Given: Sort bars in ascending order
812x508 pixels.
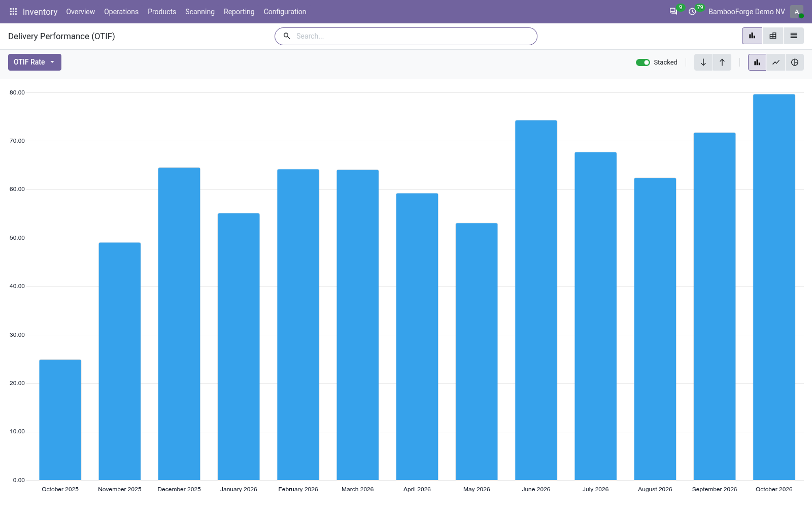Looking at the screenshot, I should (x=722, y=62).
